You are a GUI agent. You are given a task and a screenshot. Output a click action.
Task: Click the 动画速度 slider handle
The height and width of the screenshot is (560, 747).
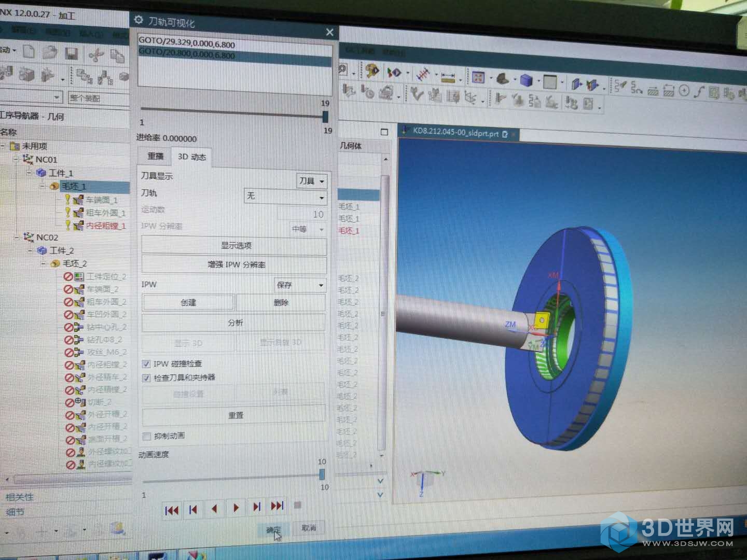[x=322, y=474]
